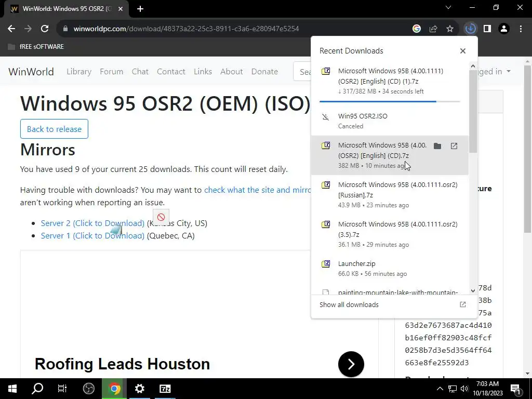
Task: Click the network tray icon
Action: pyautogui.click(x=453, y=389)
